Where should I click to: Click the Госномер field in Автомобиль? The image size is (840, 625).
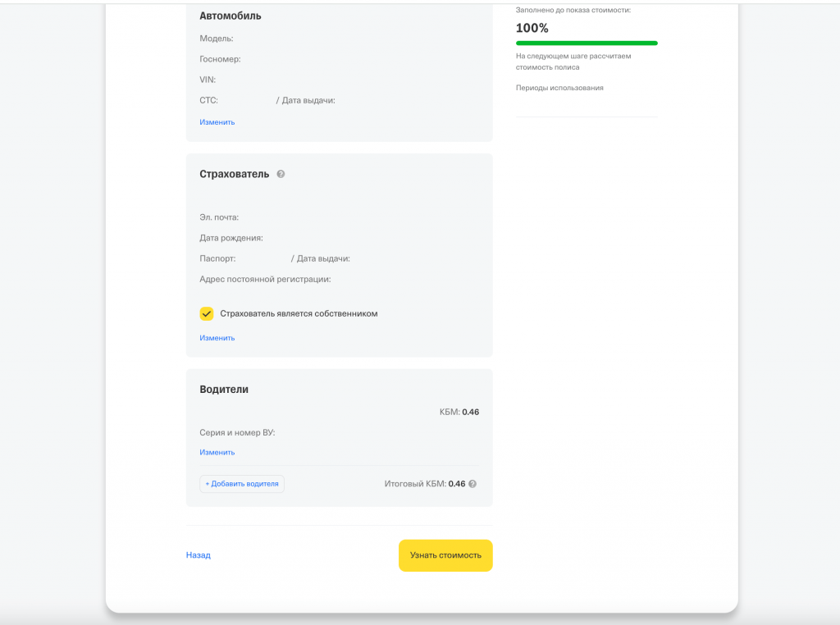point(220,59)
